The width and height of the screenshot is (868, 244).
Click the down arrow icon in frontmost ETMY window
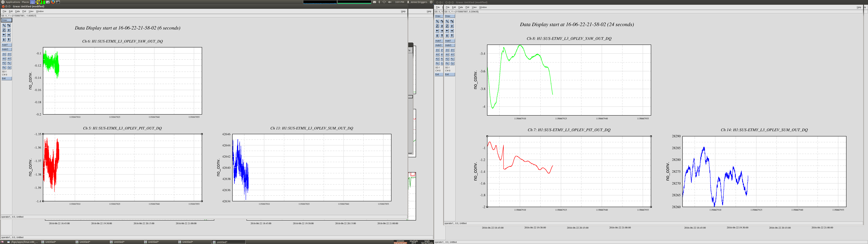(447, 35)
